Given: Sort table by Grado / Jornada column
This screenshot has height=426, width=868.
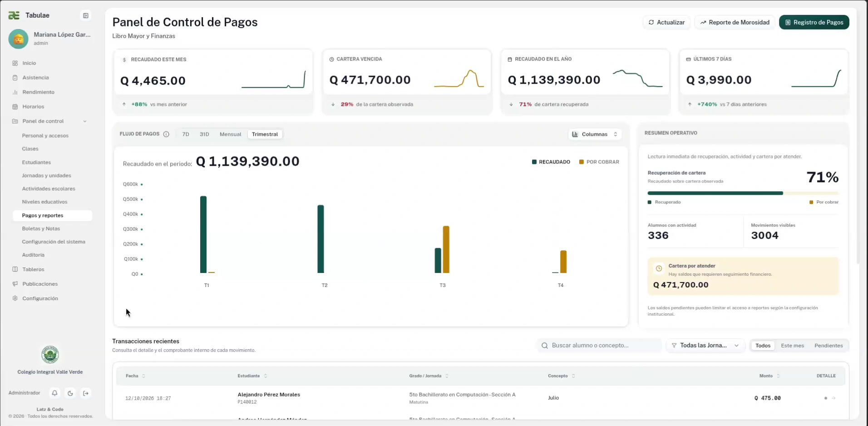Looking at the screenshot, I should (429, 376).
